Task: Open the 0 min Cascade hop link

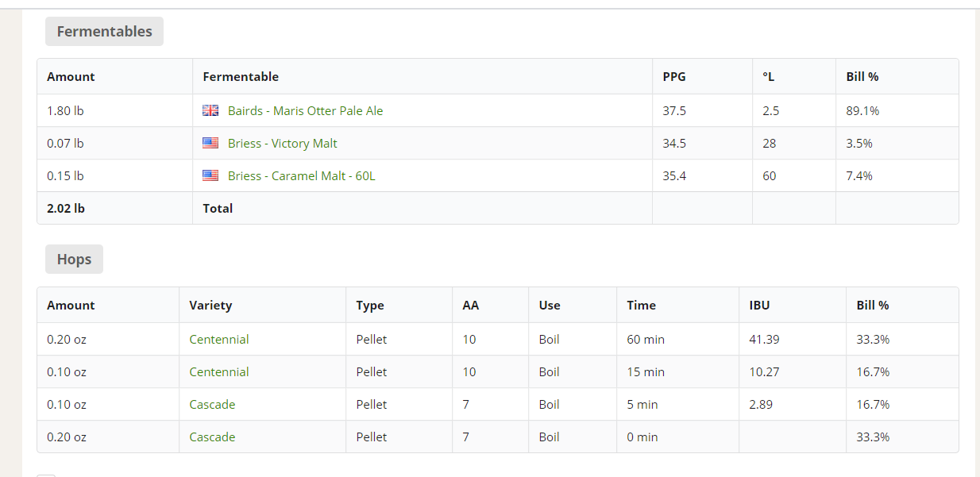Action: [x=212, y=437]
